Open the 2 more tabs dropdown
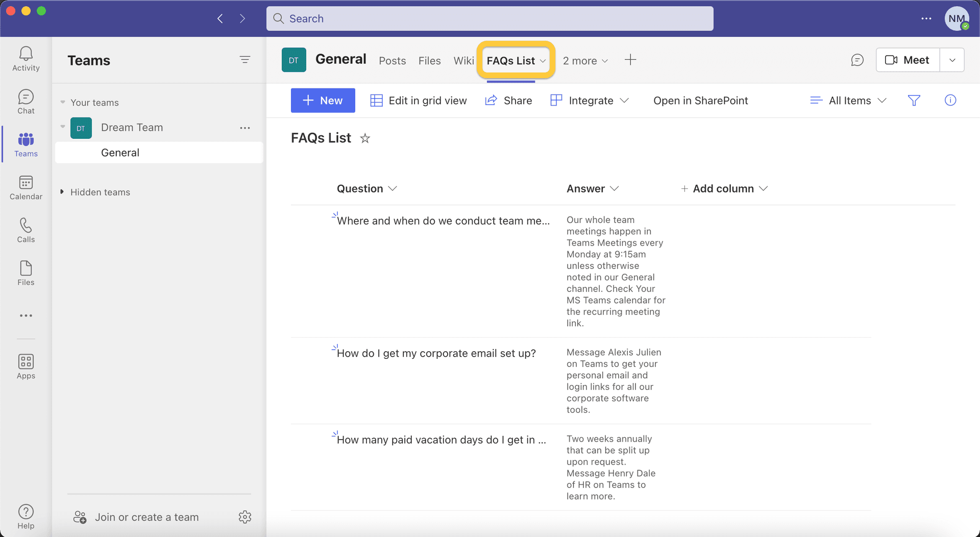Image resolution: width=980 pixels, height=537 pixels. point(585,61)
